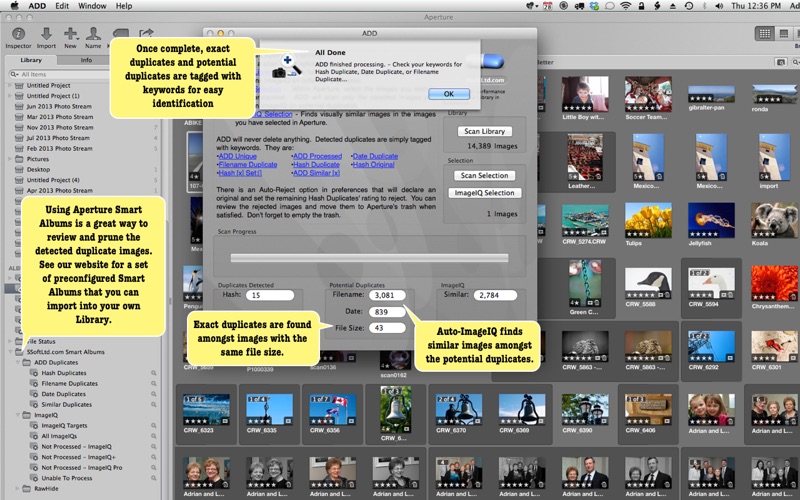Select Jun 2013 Photo Stream project
The height and width of the screenshot is (500, 800).
59,107
